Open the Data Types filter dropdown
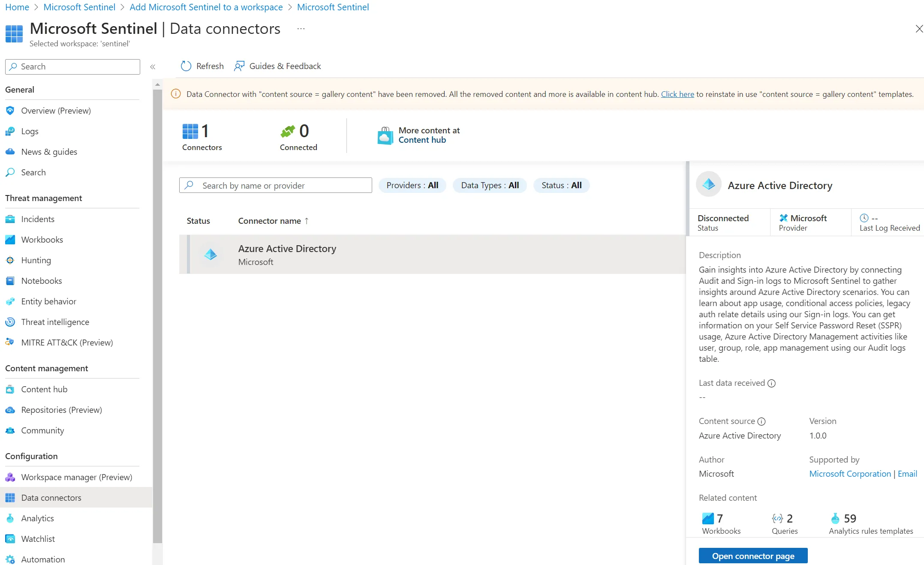Image resolution: width=924 pixels, height=565 pixels. coord(490,185)
